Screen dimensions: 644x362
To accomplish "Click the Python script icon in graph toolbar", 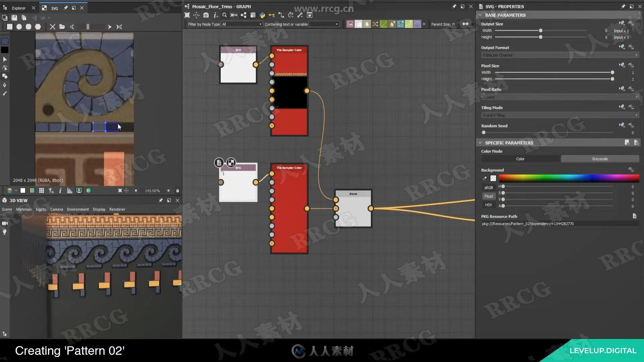I will [x=262, y=15].
